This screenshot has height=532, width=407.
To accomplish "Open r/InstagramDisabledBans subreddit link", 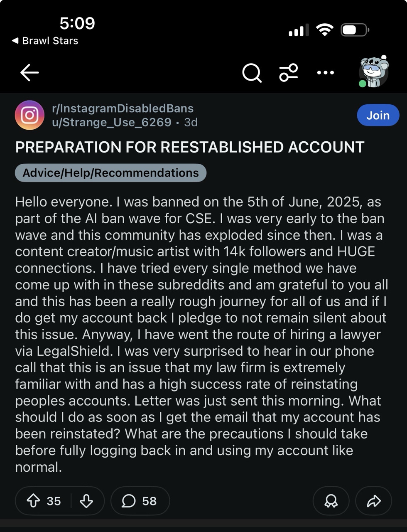I will coord(123,108).
